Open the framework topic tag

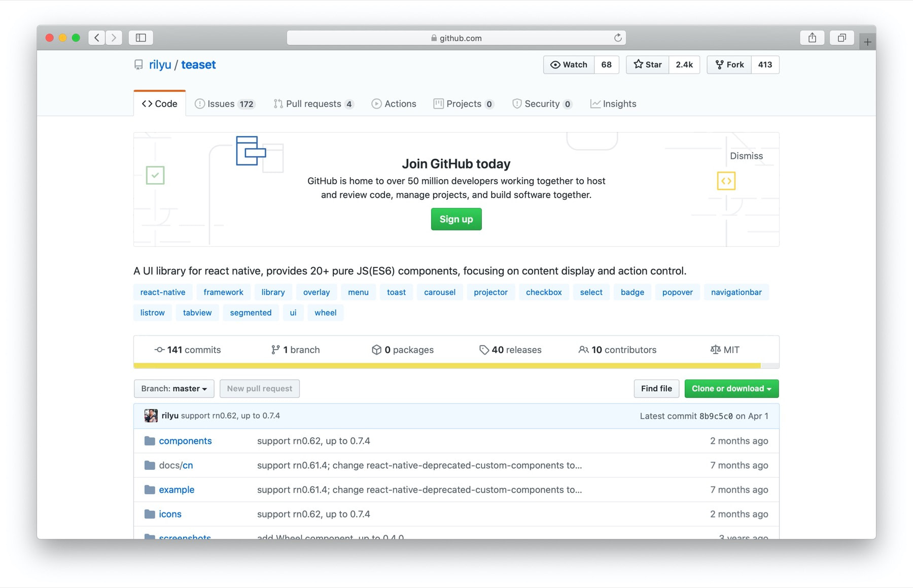(x=223, y=292)
